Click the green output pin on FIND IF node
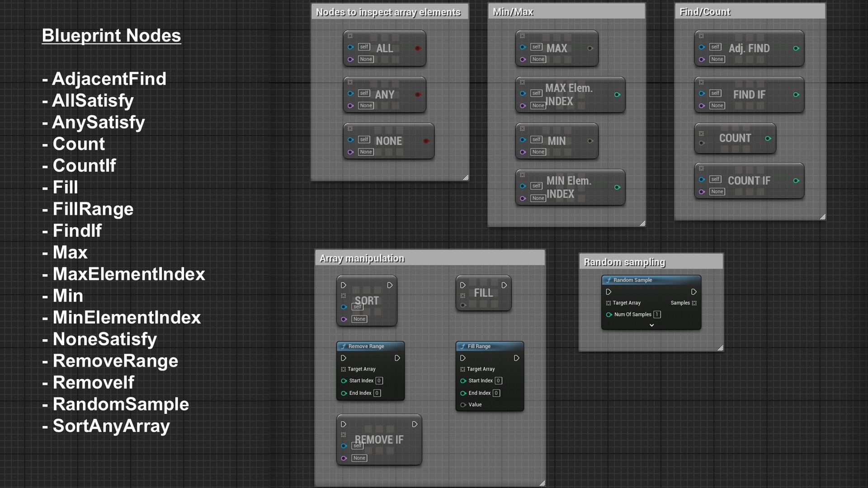This screenshot has height=488, width=868. pyautogui.click(x=796, y=94)
